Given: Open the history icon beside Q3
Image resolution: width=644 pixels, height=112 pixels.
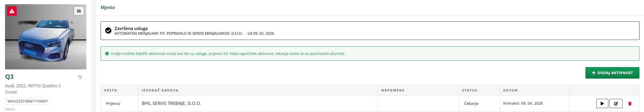Looking at the screenshot, I should [80, 77].
